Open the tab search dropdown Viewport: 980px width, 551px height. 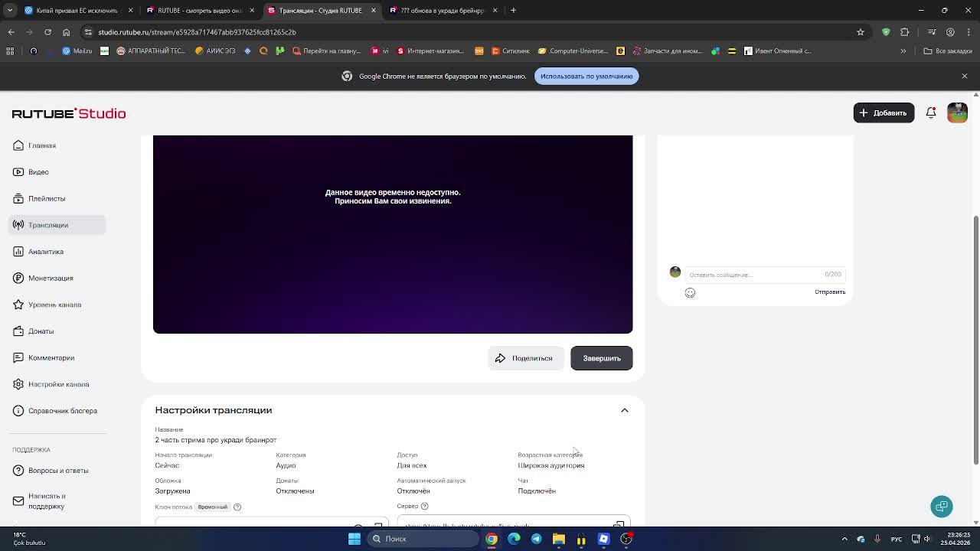click(10, 10)
